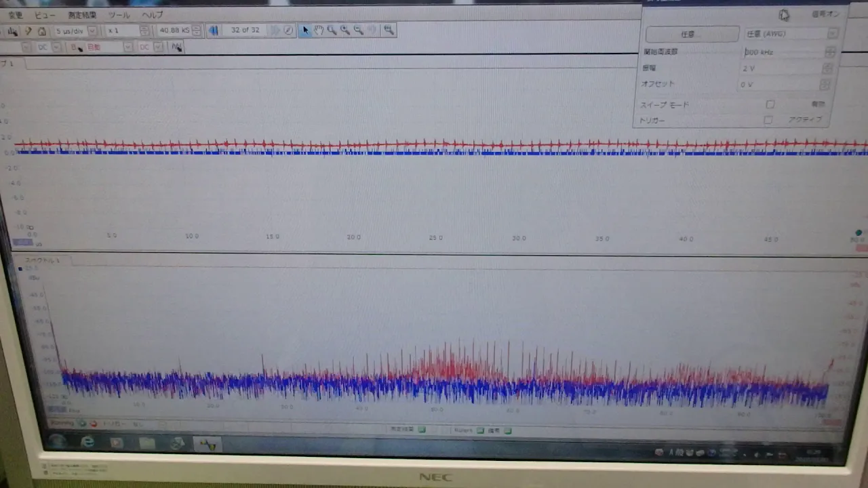Click the start frequency 500 kHz field
The height and width of the screenshot is (488, 868).
pyautogui.click(x=783, y=52)
